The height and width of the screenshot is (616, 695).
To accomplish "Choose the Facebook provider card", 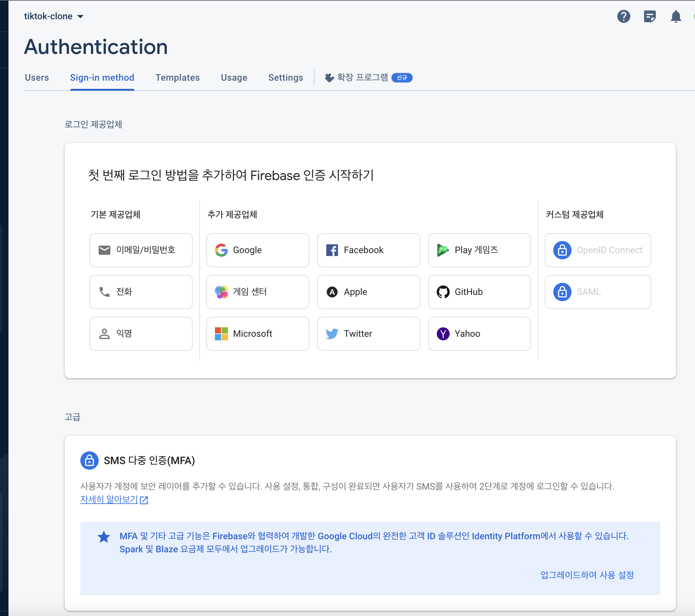I will pos(368,250).
